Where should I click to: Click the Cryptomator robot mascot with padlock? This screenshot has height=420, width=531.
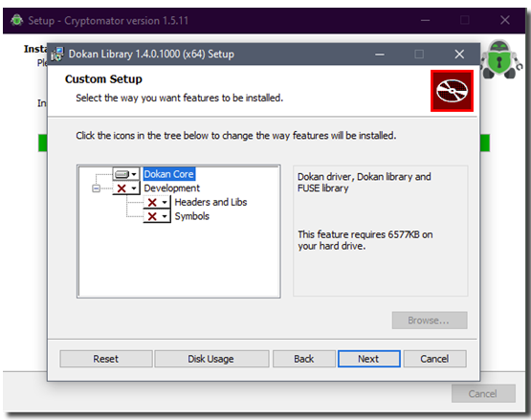(x=500, y=59)
